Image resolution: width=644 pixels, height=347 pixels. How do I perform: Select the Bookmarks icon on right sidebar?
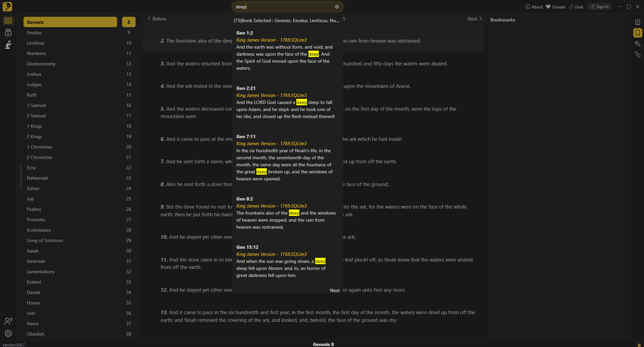pos(638,33)
